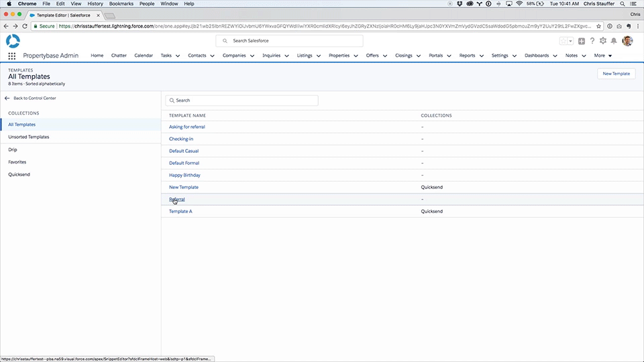Open the Apple menu
The image size is (644, 362).
9,4
